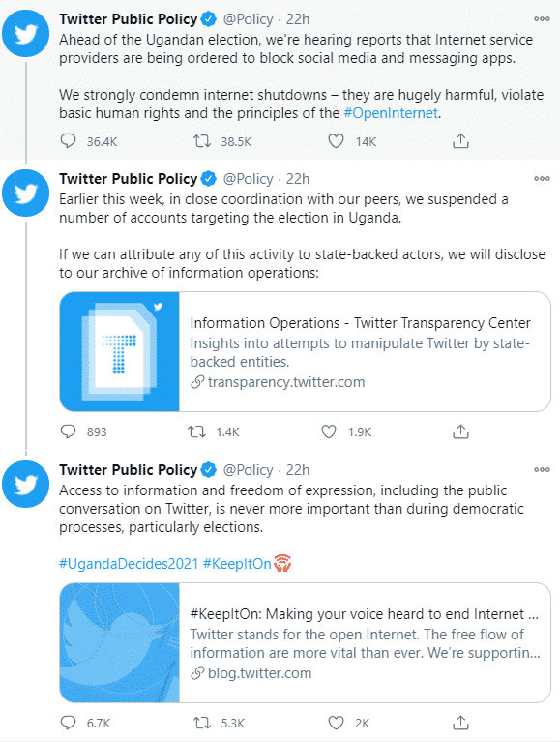
Task: Reply to the tweet with 6.7K replies
Action: [x=68, y=723]
